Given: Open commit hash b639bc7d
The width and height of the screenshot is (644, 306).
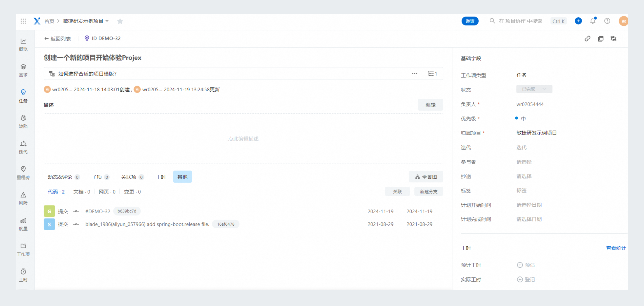Looking at the screenshot, I should [x=127, y=211].
